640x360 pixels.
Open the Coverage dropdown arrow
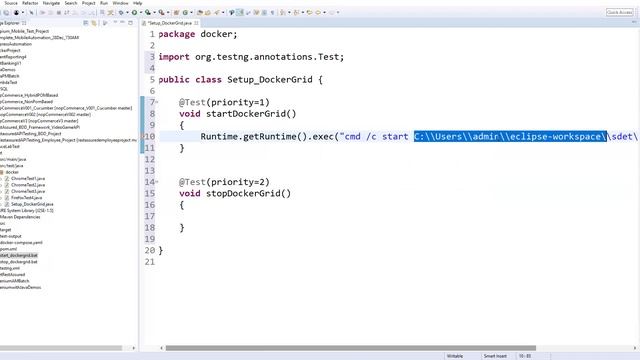[154, 13]
